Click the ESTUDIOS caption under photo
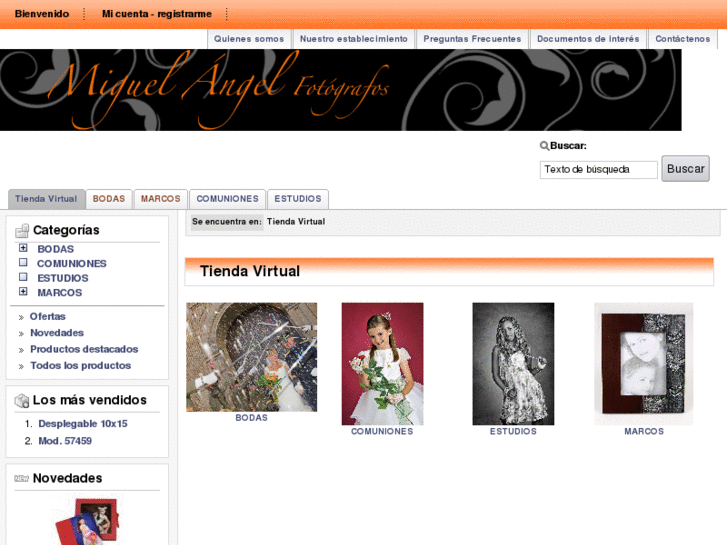This screenshot has width=727, height=545. click(x=513, y=431)
